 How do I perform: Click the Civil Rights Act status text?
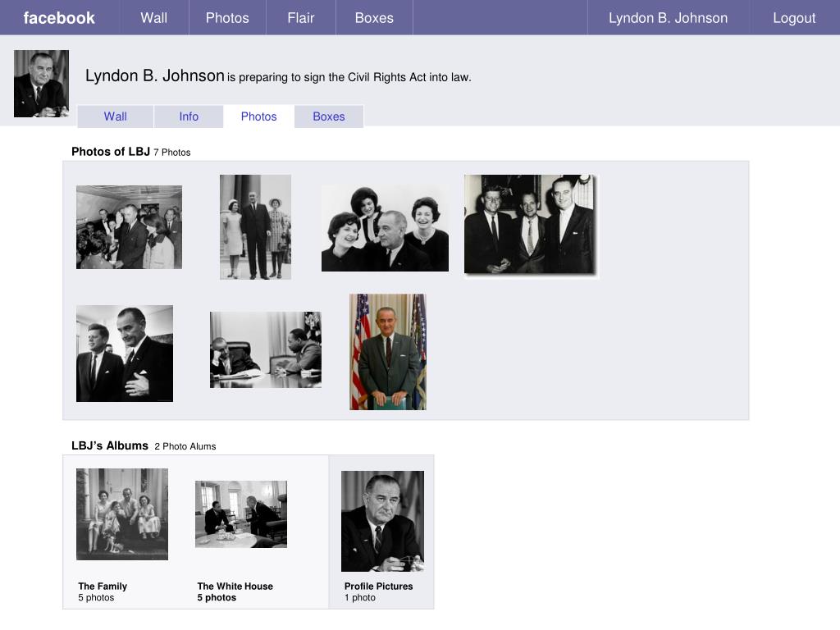click(349, 77)
